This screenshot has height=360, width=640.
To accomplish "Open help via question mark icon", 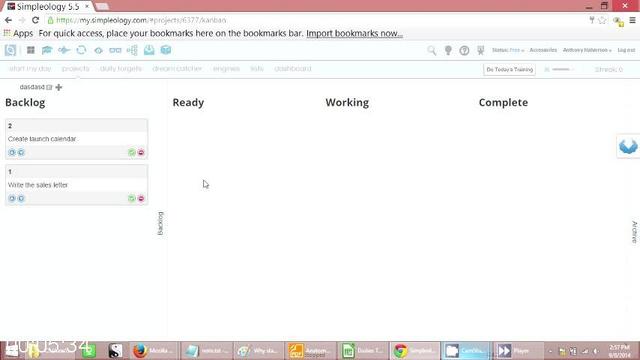I will coord(464,50).
